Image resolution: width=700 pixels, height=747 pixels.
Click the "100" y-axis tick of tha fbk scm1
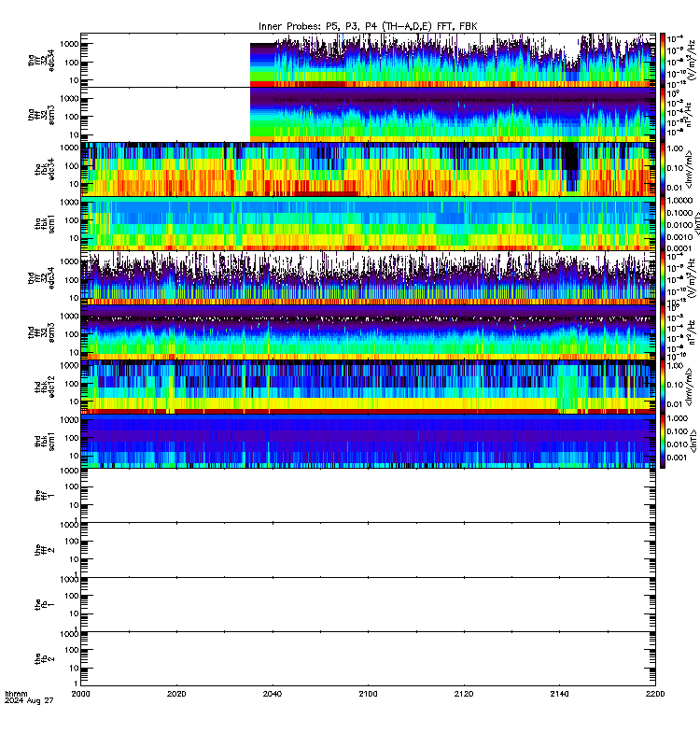pos(72,220)
